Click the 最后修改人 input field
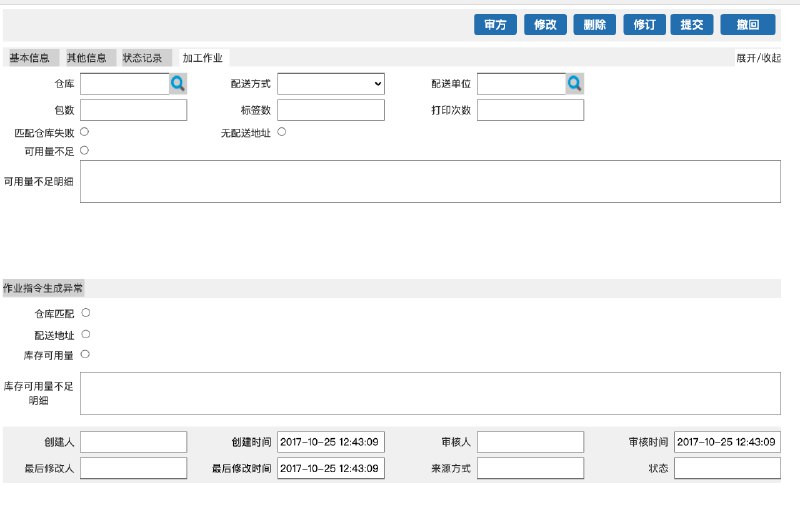The height and width of the screenshot is (517, 800). [134, 468]
